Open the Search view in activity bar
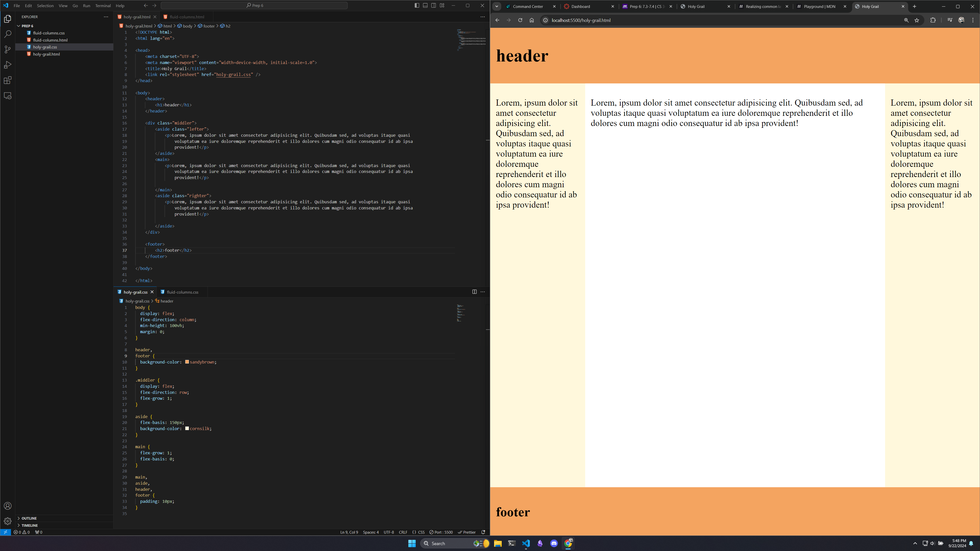Image resolution: width=980 pixels, height=551 pixels. pyautogui.click(x=8, y=34)
